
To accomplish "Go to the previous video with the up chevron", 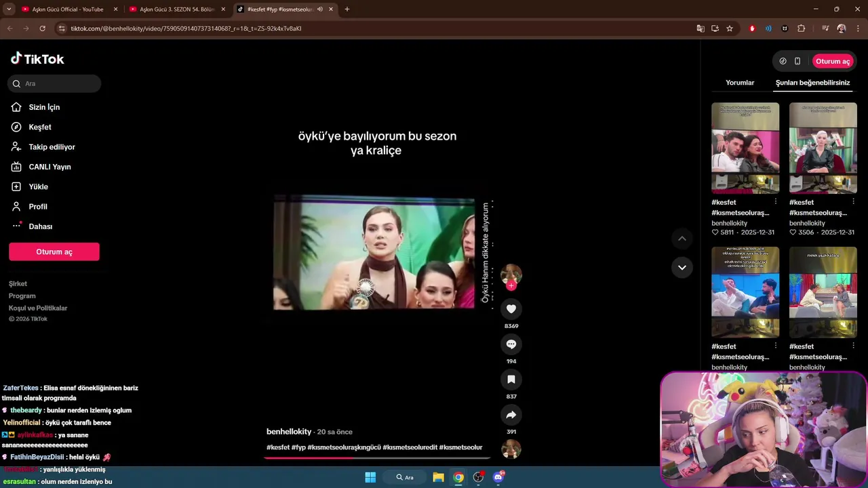I will click(682, 239).
